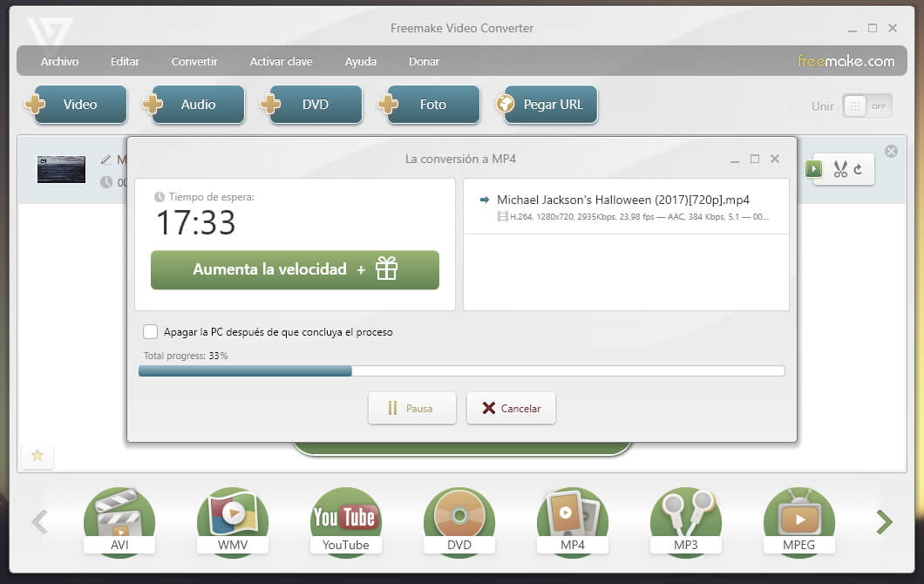Choose the DVD burn format icon
Image resolution: width=924 pixels, height=584 pixels.
pos(459,521)
